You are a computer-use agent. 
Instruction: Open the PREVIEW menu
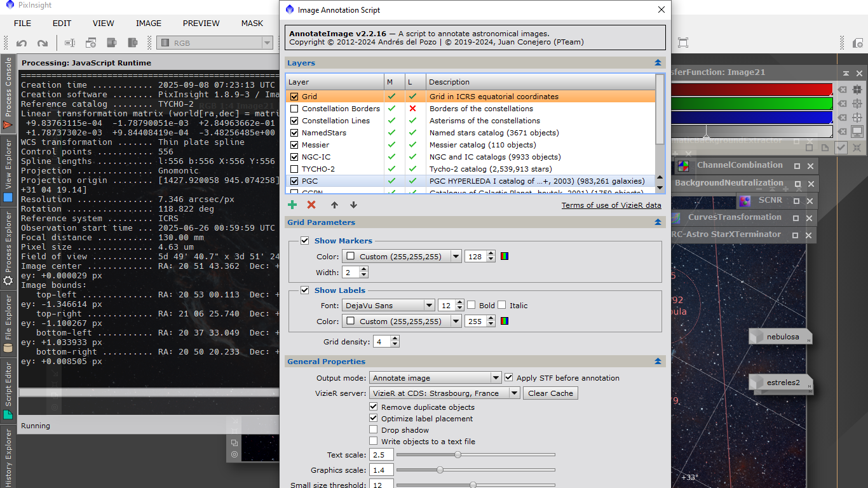[201, 24]
